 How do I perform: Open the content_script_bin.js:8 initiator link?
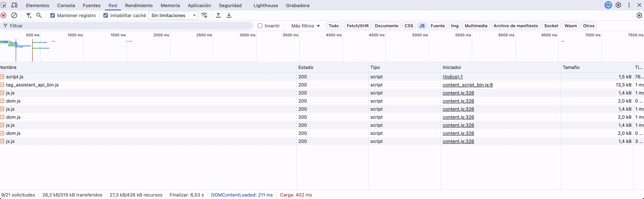click(468, 85)
